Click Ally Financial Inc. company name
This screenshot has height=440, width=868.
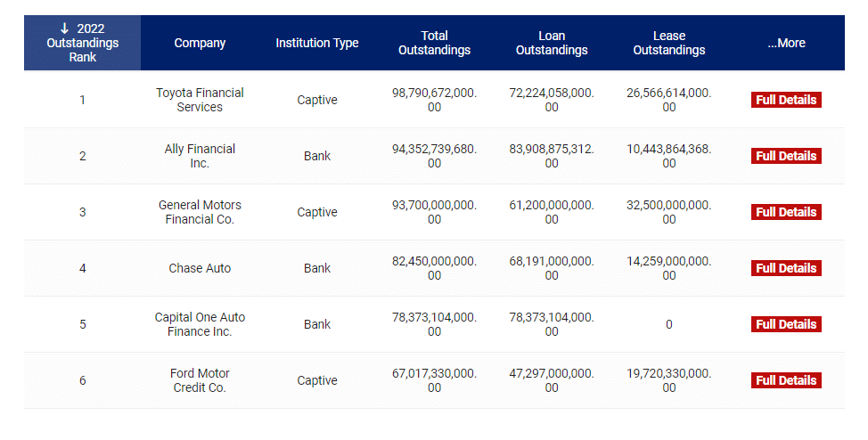[200, 156]
